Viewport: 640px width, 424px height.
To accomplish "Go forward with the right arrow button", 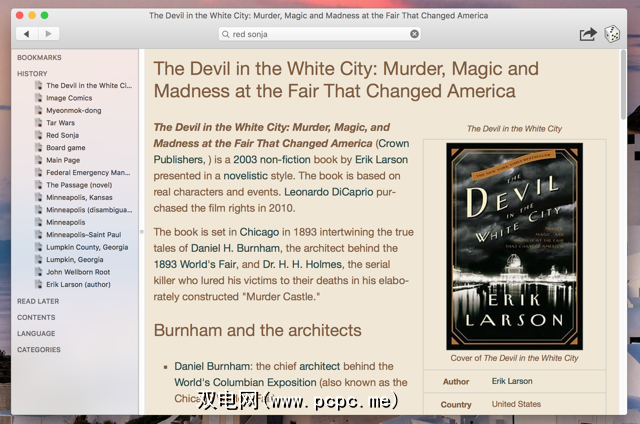I will click(x=49, y=34).
